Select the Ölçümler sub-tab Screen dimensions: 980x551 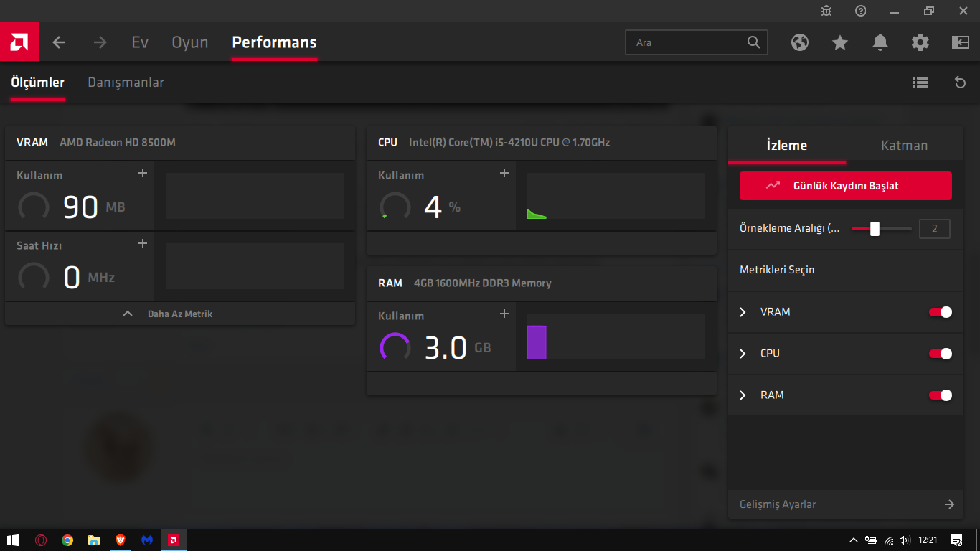[x=37, y=83]
